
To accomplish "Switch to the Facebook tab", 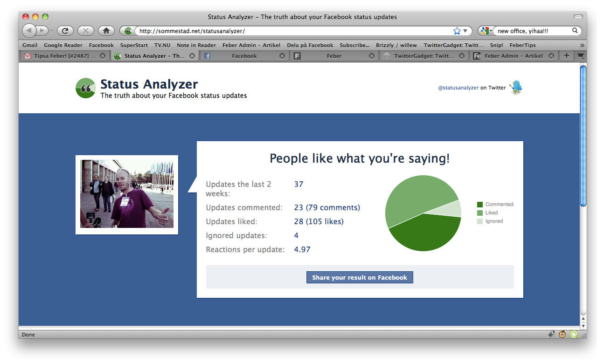I will pos(244,55).
